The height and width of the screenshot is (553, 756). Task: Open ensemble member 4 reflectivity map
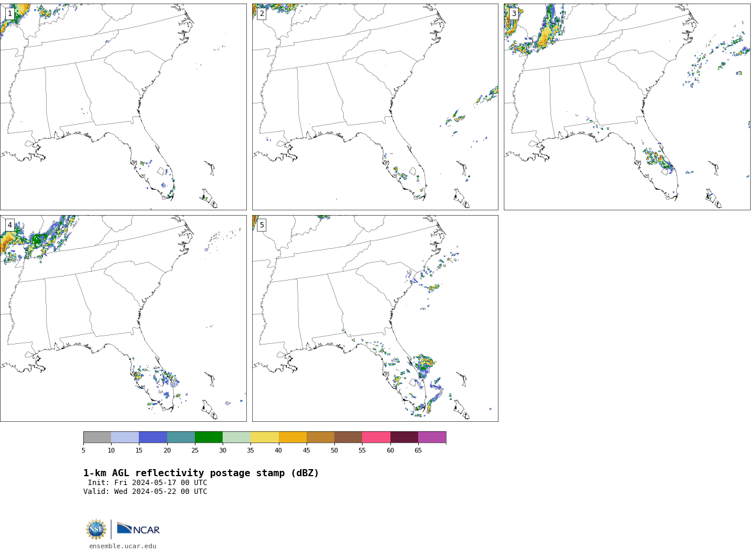tap(123, 318)
